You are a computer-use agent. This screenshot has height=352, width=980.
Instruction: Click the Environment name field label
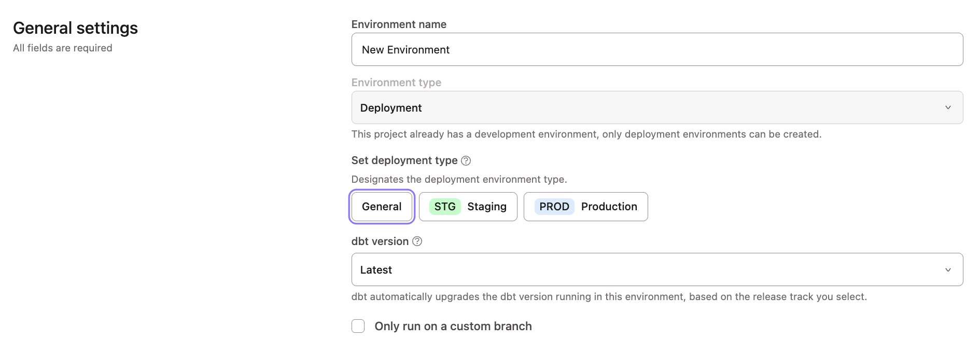tap(399, 24)
